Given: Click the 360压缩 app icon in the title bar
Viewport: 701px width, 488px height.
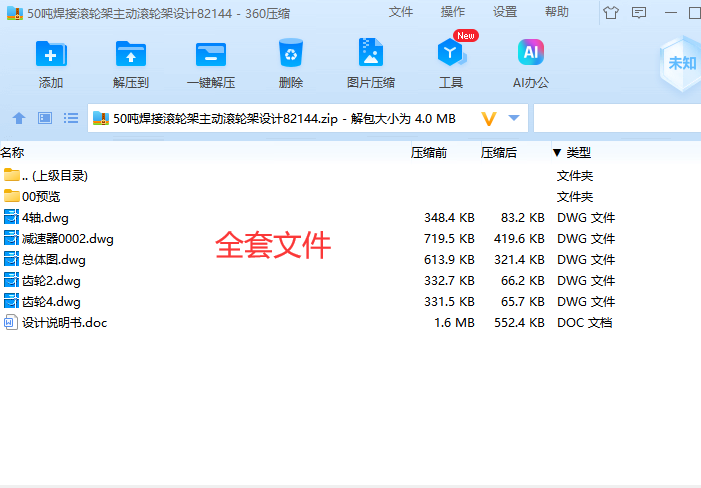Looking at the screenshot, I should 15,13.
